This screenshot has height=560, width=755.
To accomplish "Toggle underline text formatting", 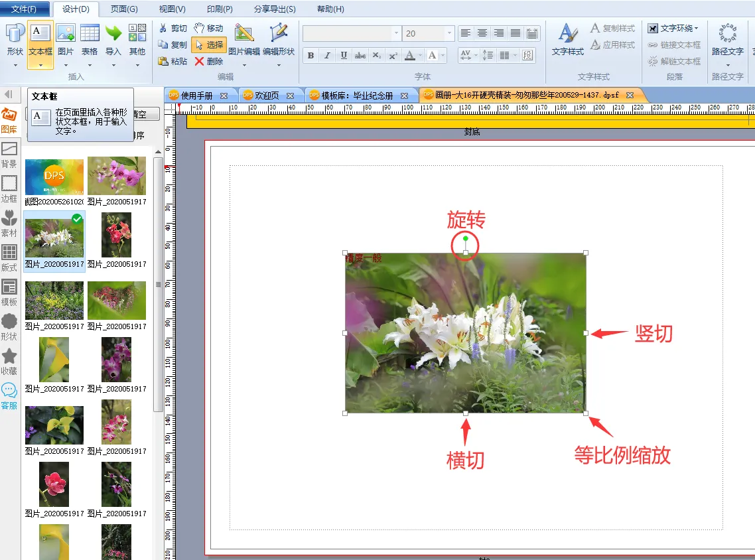I will [344, 56].
